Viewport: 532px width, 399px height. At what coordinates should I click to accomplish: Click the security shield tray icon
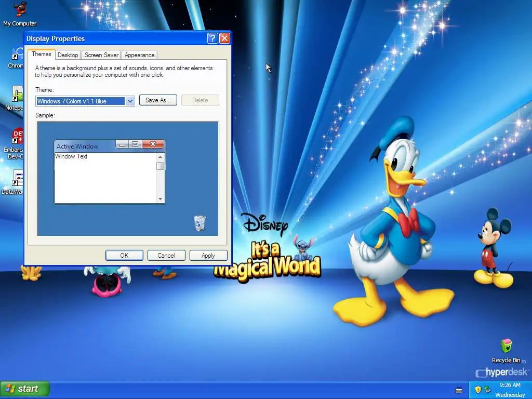(478, 390)
